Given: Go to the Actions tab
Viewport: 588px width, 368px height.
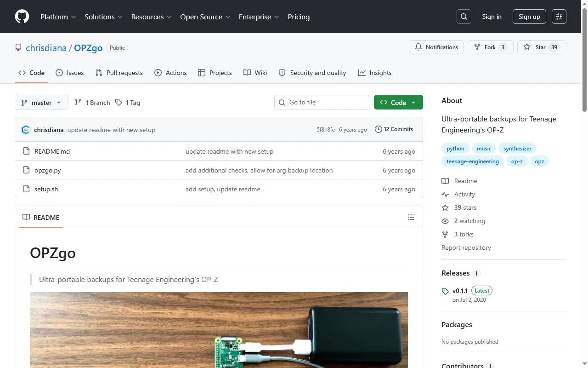Looking at the screenshot, I should (x=170, y=73).
